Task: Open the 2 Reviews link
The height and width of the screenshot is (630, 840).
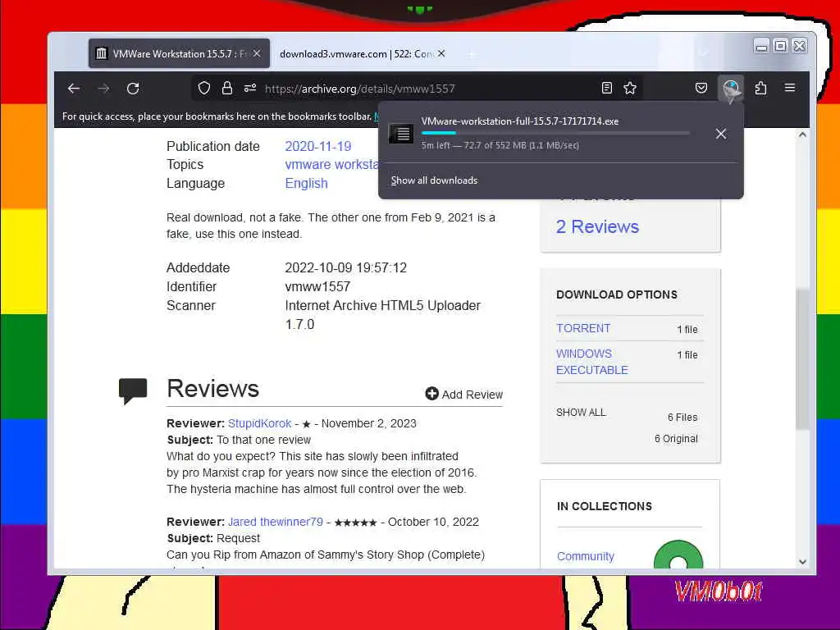Action: coord(597,226)
